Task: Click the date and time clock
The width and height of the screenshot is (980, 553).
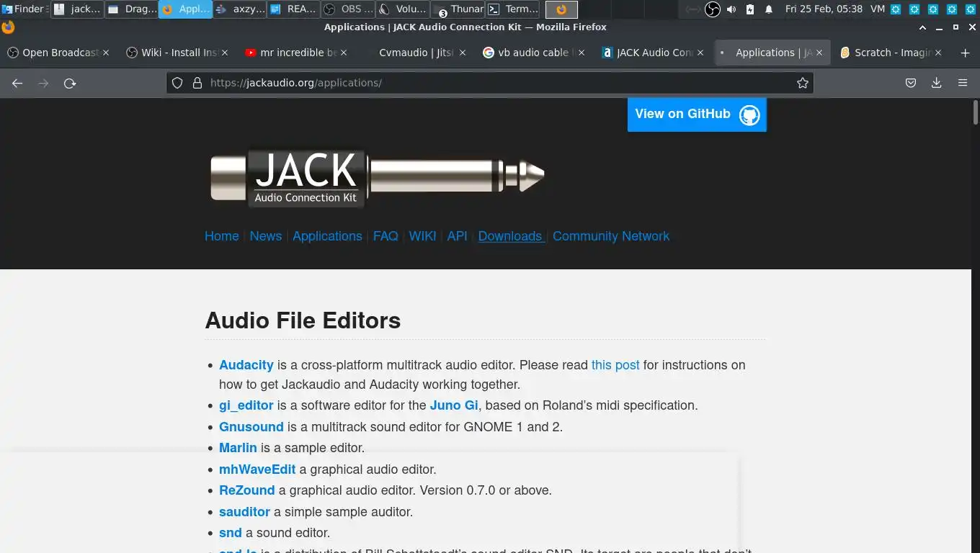Action: 824,9
